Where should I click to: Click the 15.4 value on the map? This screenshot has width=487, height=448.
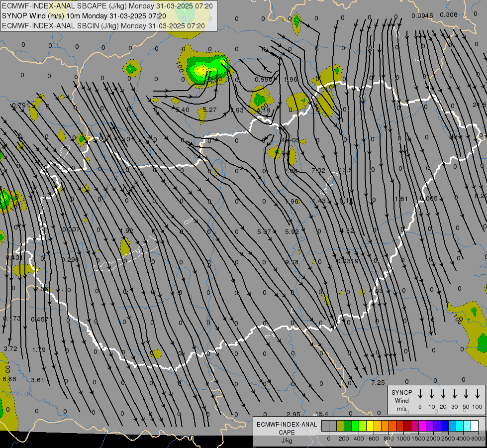tap(322, 414)
